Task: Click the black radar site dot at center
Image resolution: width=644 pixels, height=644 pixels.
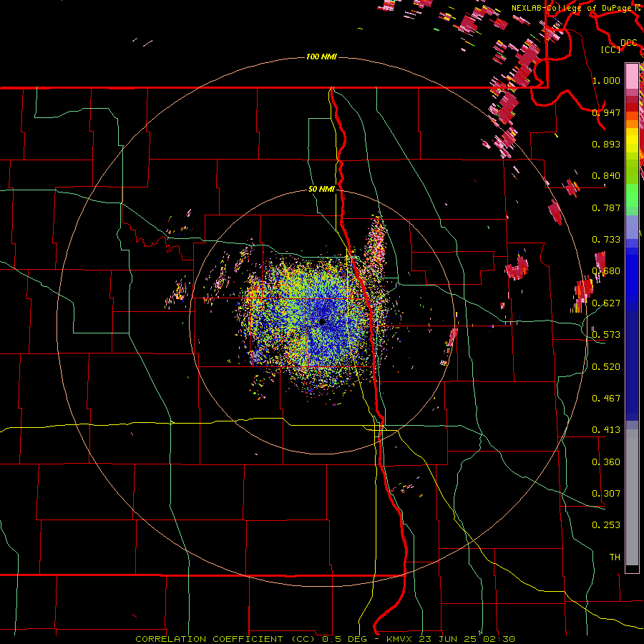Action: click(322, 322)
